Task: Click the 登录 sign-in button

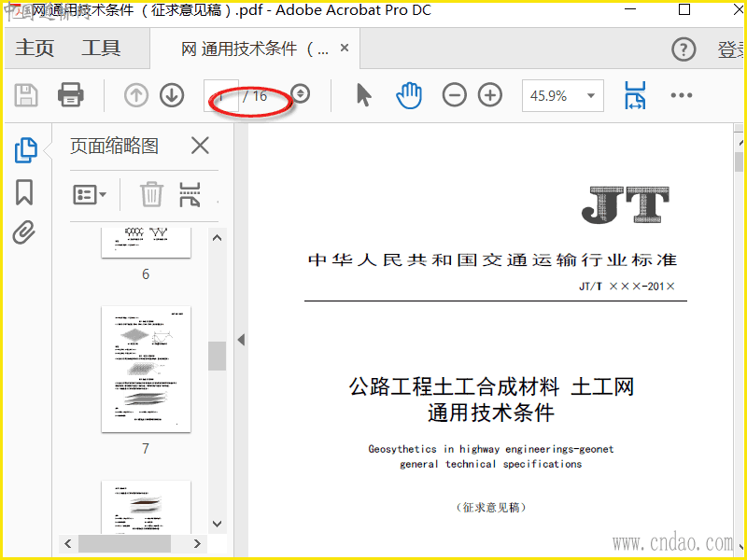Action: (732, 49)
